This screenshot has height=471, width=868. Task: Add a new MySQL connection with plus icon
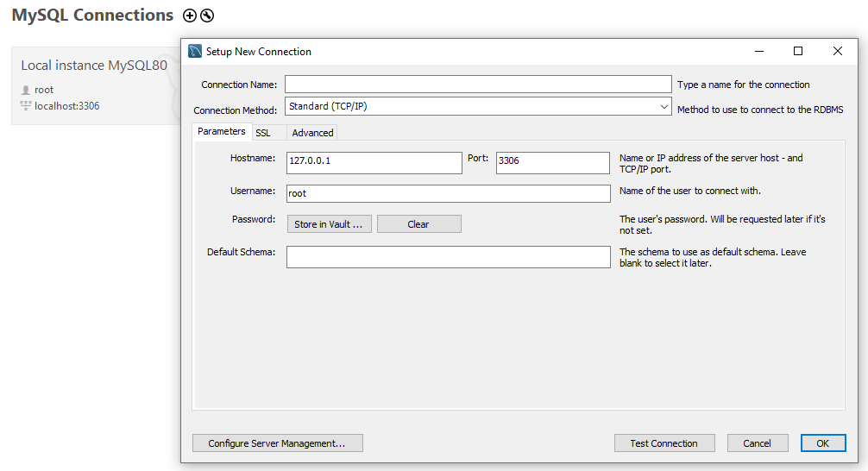[x=189, y=16]
